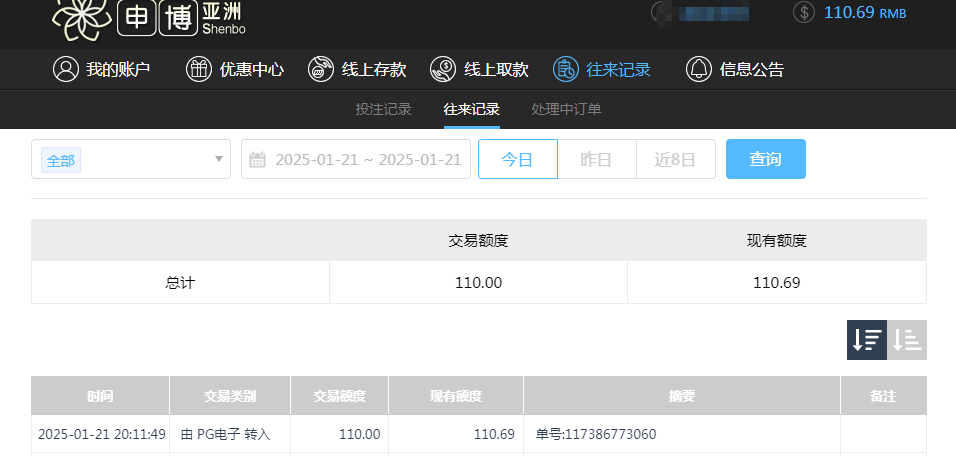Switch to the 投注记录 tab
956x456 pixels.
(383, 110)
